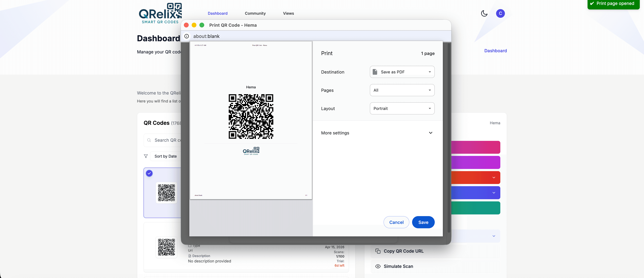This screenshot has width=644, height=278.
Task: Open the profile avatar menu
Action: point(500,13)
